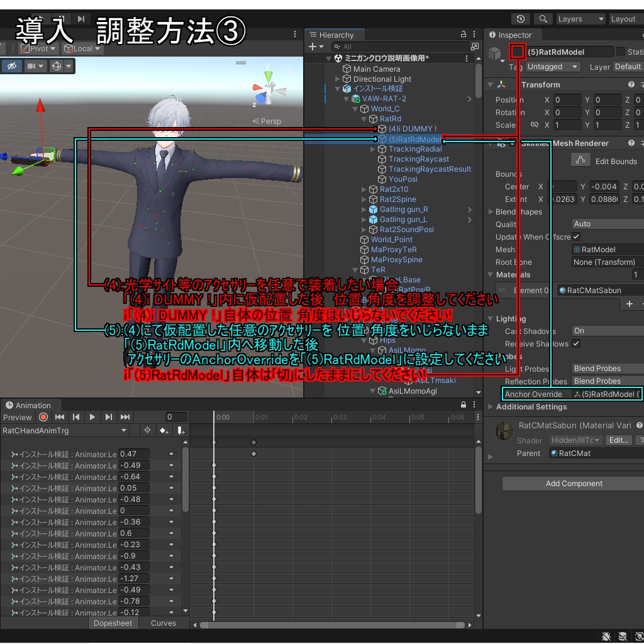Image resolution: width=644 pixels, height=644 pixels.
Task: Toggle Preview mode in Animation window
Action: point(17,418)
